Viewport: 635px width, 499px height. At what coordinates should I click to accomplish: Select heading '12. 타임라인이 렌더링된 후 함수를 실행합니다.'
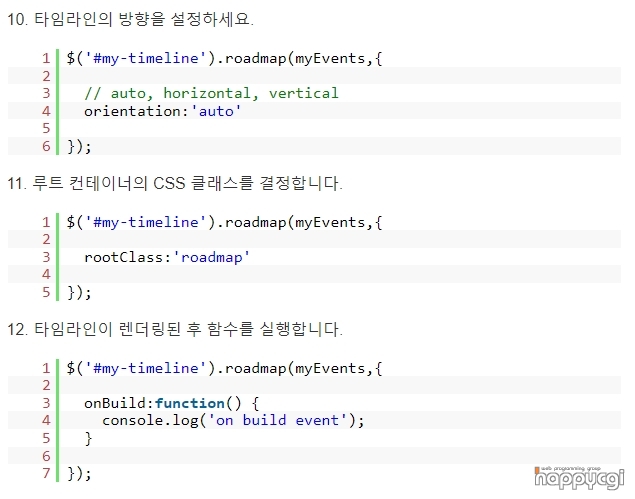175,329
